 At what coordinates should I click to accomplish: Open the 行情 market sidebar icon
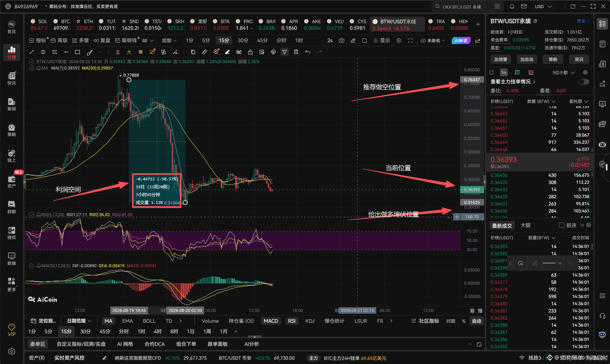click(11, 52)
